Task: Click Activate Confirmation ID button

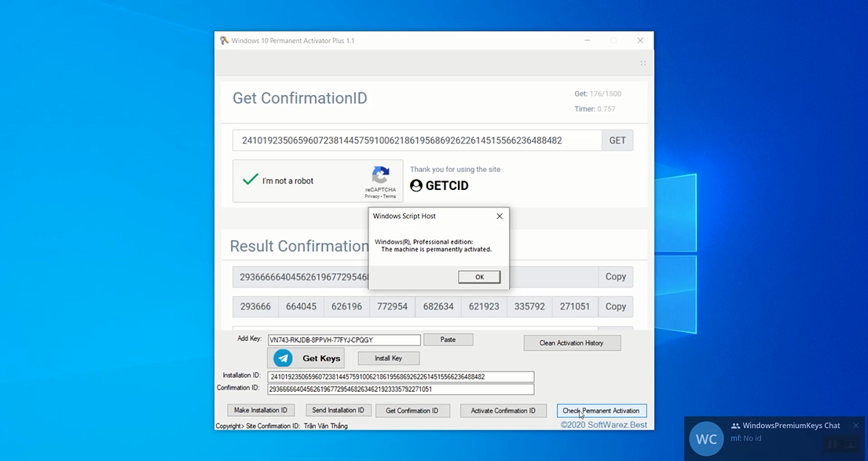Action: [504, 411]
